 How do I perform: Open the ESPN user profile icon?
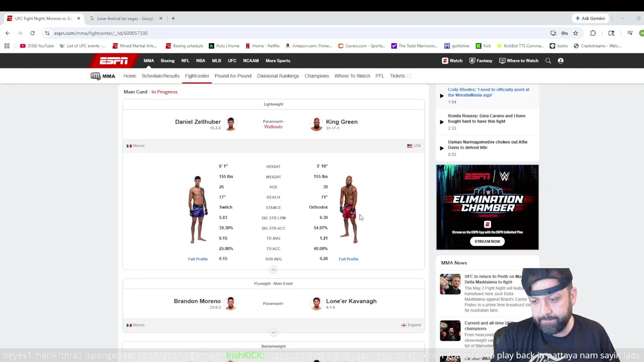tap(560, 61)
